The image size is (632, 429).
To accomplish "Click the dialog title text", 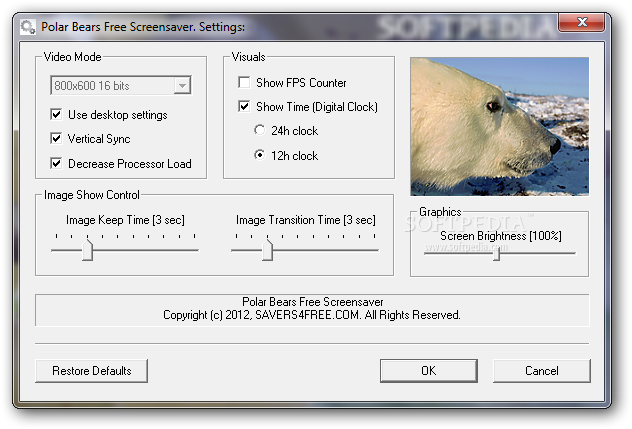I will [143, 27].
